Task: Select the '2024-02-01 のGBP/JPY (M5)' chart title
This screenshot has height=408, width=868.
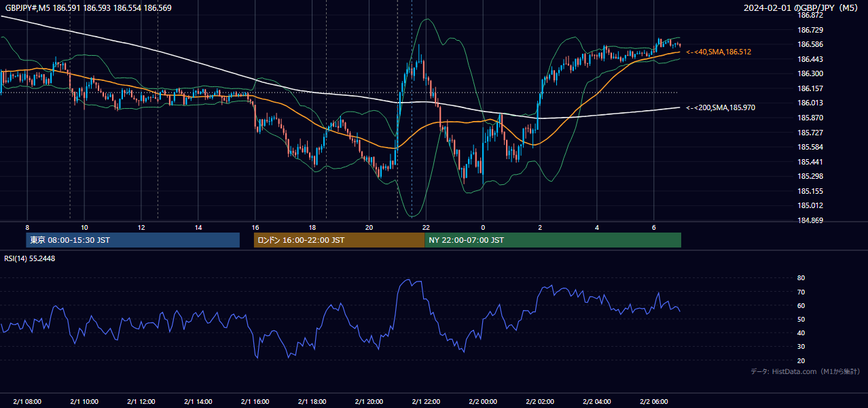Action: coord(801,8)
